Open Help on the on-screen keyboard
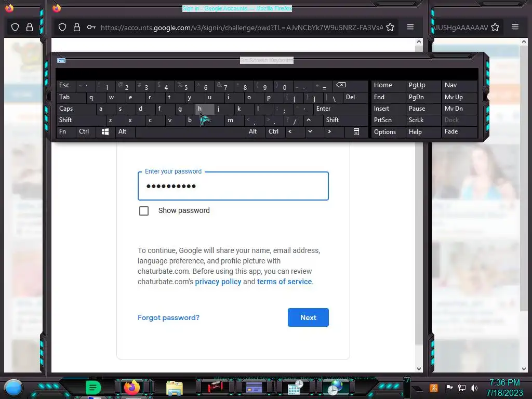Viewport: 532px width, 399px height. [423, 131]
